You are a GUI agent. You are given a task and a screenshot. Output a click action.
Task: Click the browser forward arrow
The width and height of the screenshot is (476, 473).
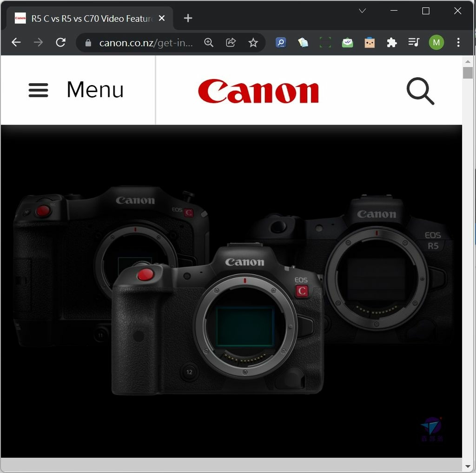[38, 42]
